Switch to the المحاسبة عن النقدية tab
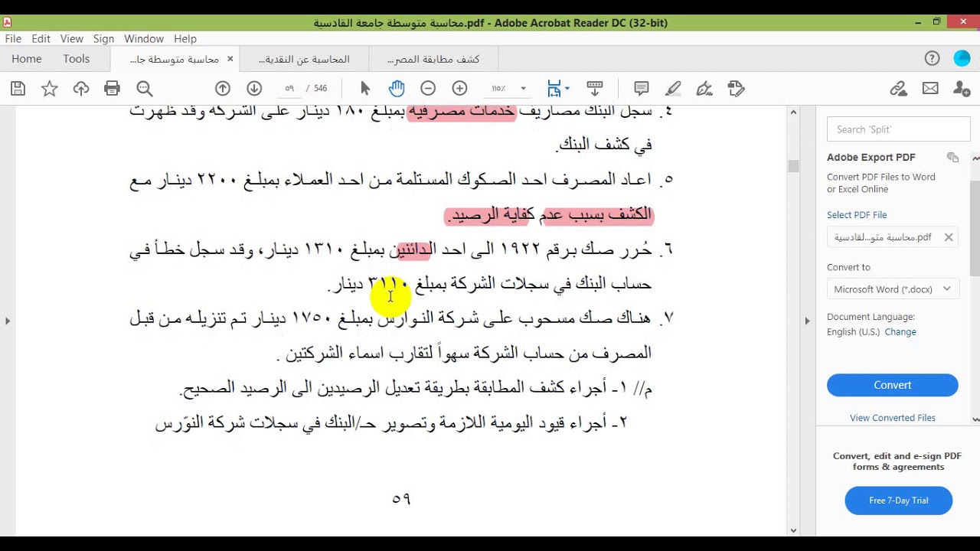This screenshot has width=980, height=551. tap(304, 59)
